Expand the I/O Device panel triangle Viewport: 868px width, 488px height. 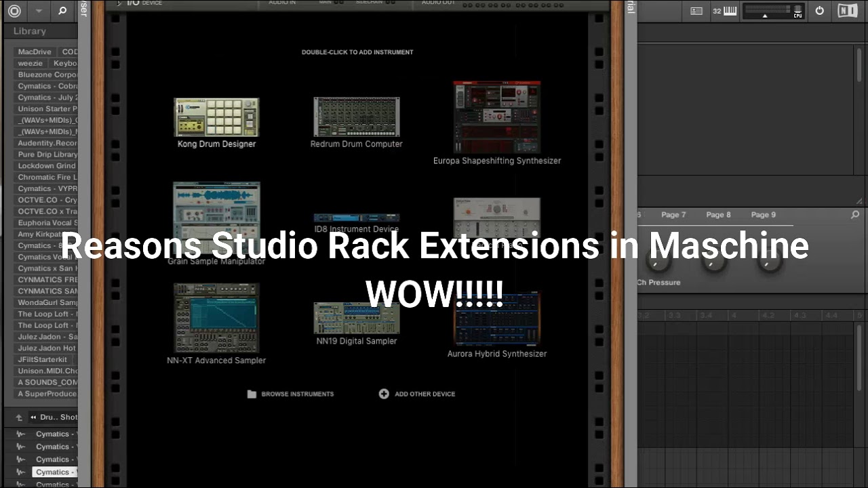click(x=119, y=3)
